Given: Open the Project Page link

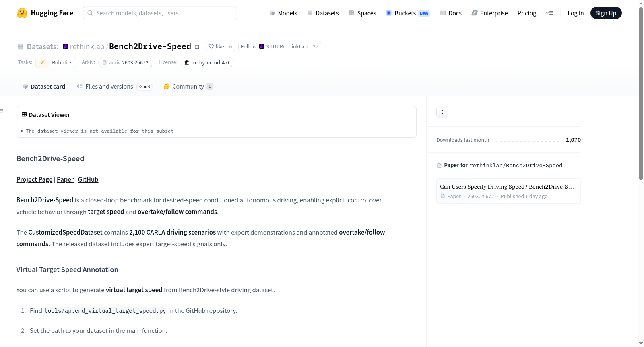Looking at the screenshot, I should [x=34, y=179].
